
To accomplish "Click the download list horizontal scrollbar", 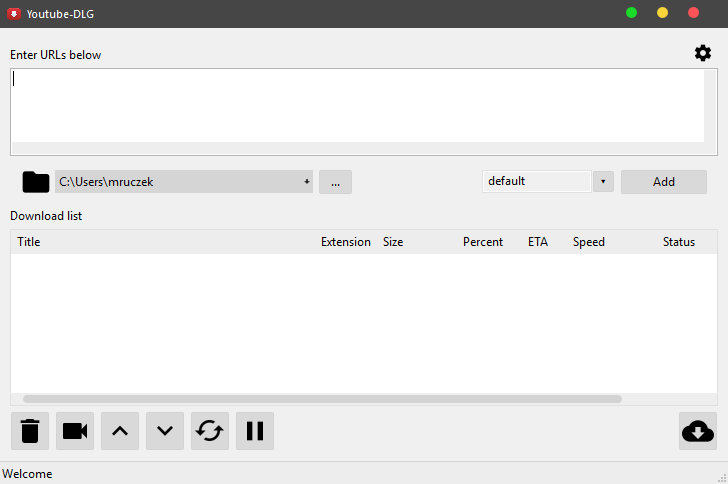I will [x=322, y=399].
